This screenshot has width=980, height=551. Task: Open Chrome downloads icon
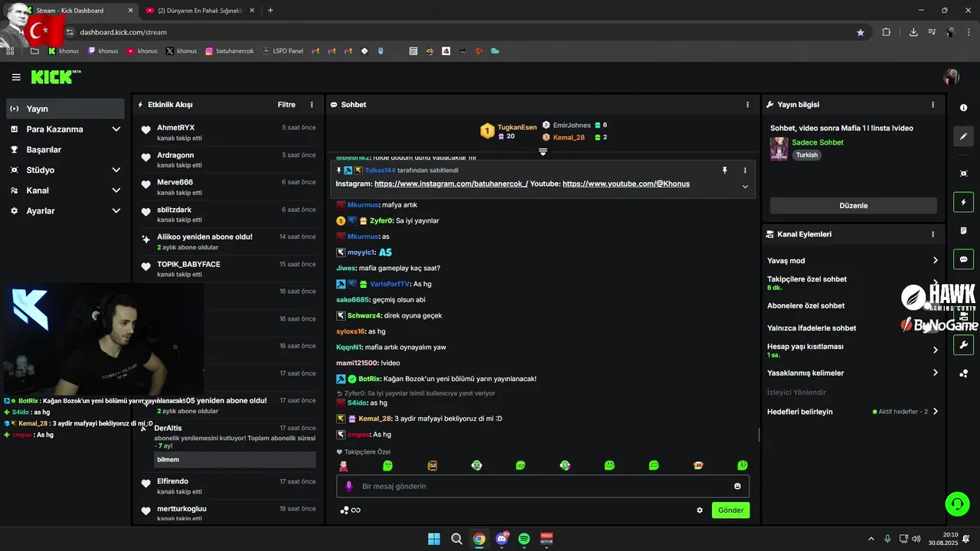pyautogui.click(x=913, y=32)
